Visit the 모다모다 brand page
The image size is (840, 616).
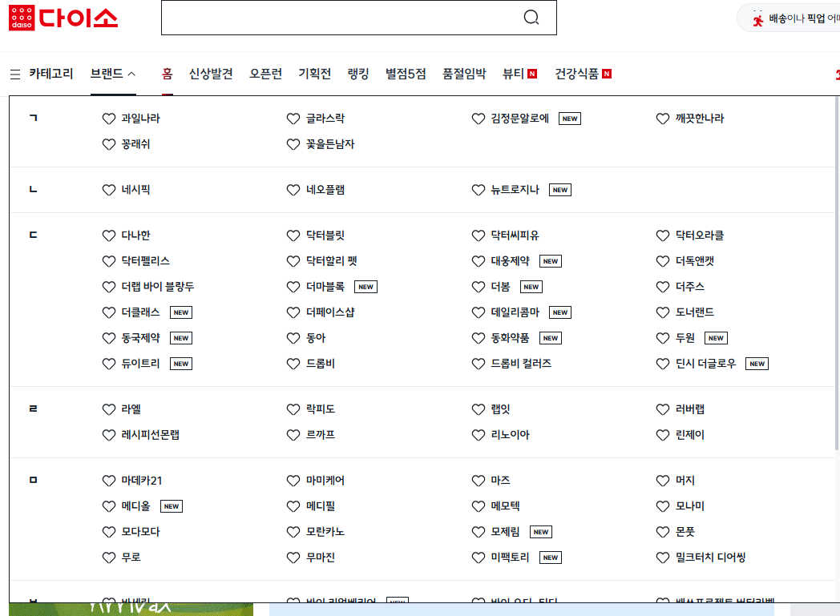point(141,532)
